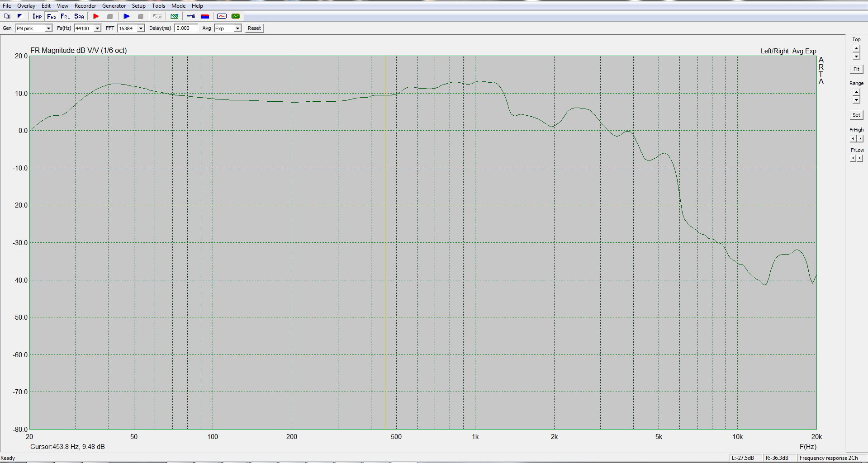The image size is (868, 463).
Task: Increase graph Top with up arrow
Action: [x=856, y=49]
